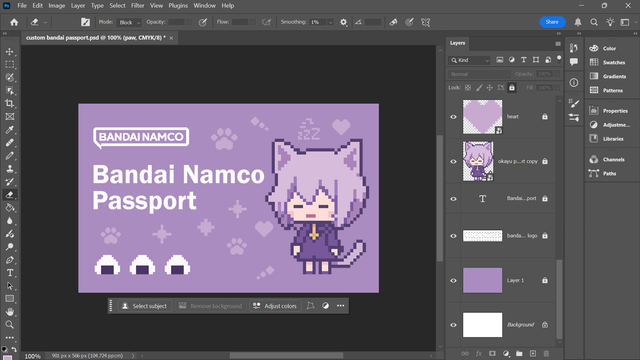Select the Hand tool

pyautogui.click(x=9, y=312)
